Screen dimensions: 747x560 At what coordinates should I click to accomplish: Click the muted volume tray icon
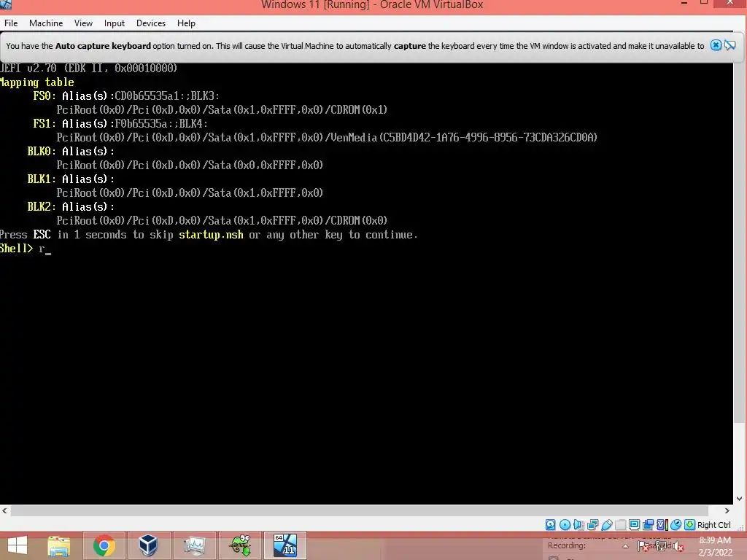[x=677, y=546]
